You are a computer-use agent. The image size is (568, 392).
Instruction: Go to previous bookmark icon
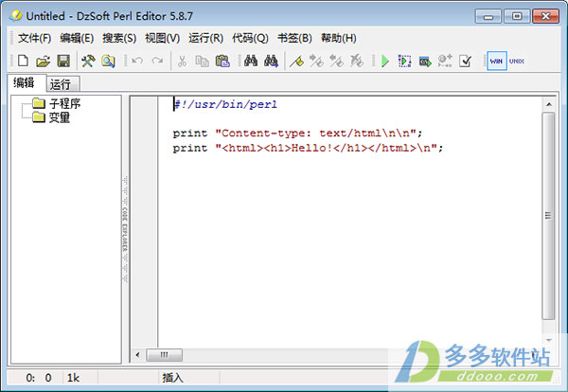pyautogui.click(x=336, y=61)
